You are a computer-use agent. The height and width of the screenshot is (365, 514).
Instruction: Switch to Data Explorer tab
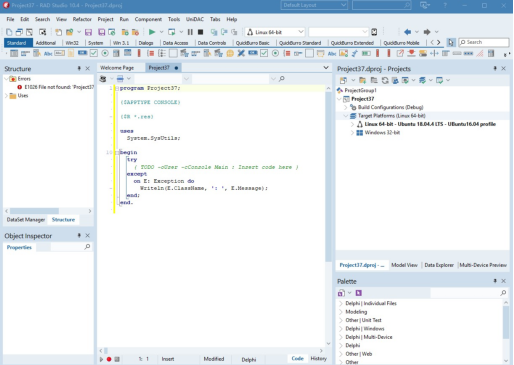(x=439, y=265)
